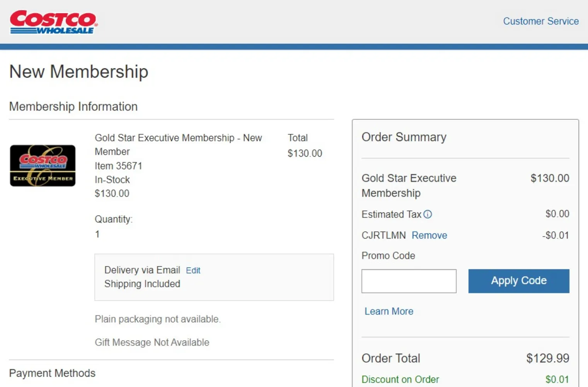Click the 'Order Summary' heading

404,137
